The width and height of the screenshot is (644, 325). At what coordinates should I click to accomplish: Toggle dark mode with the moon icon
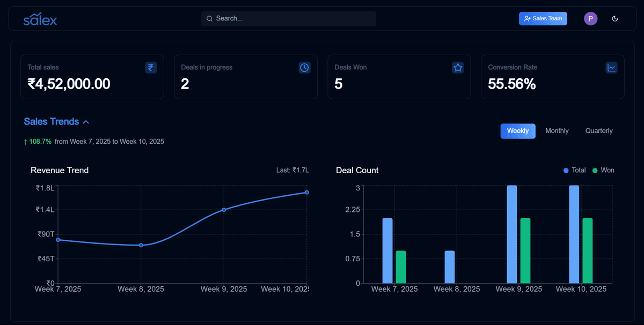tap(615, 18)
